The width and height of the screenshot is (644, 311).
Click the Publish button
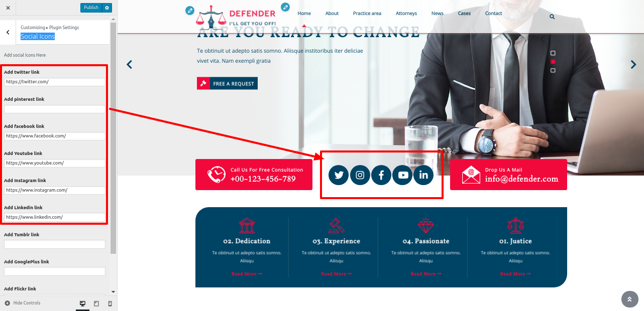pyautogui.click(x=91, y=8)
